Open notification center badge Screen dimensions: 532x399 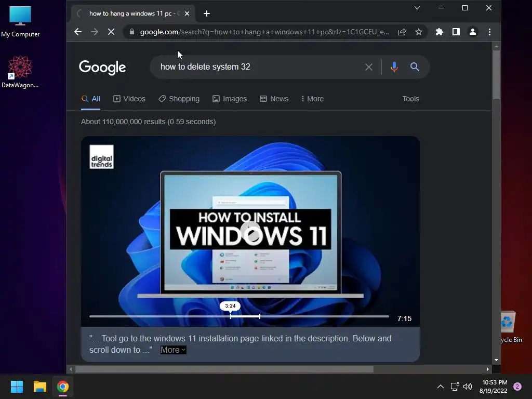(x=517, y=387)
